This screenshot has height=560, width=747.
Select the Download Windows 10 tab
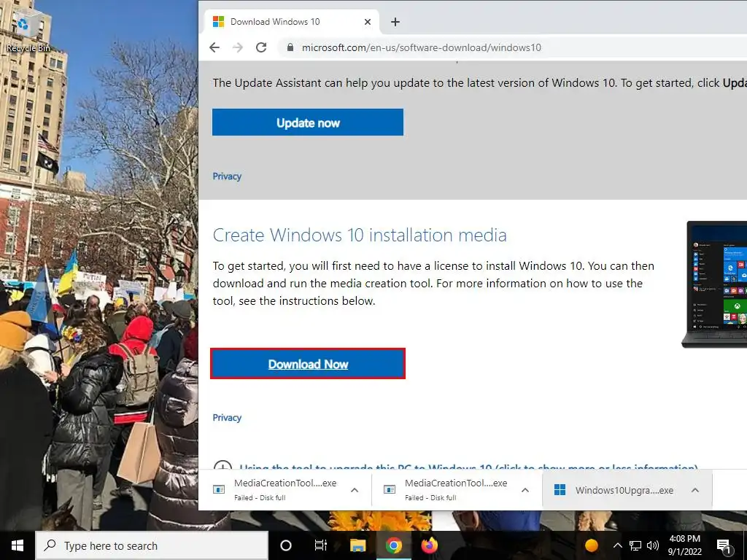(292, 22)
